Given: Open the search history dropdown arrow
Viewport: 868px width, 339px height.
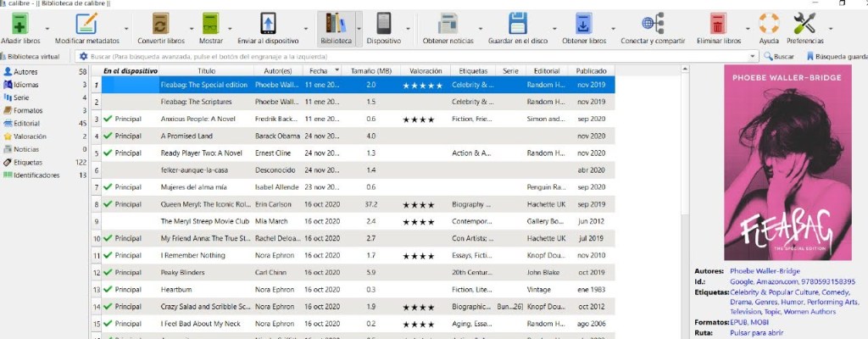Looking at the screenshot, I should point(753,56).
